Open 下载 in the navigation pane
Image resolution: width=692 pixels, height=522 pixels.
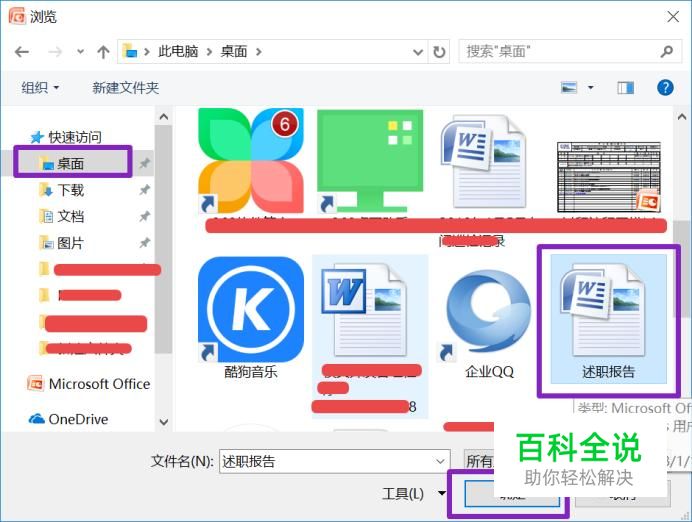click(62, 190)
